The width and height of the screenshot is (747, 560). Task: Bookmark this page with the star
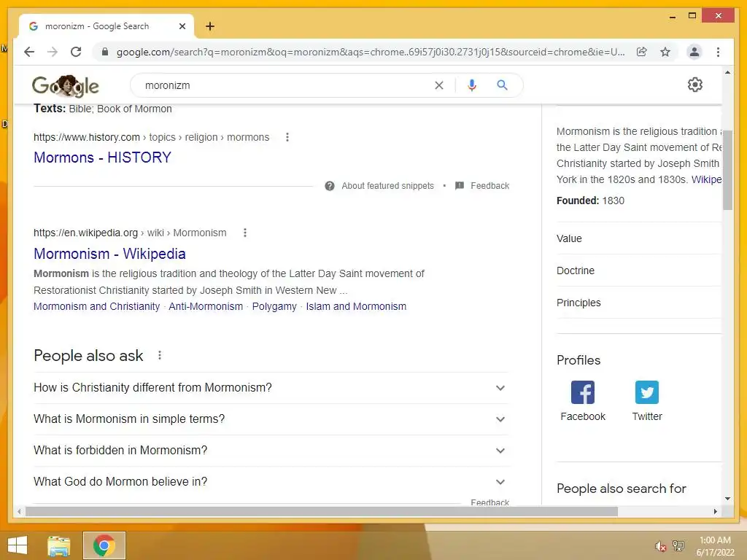(665, 52)
